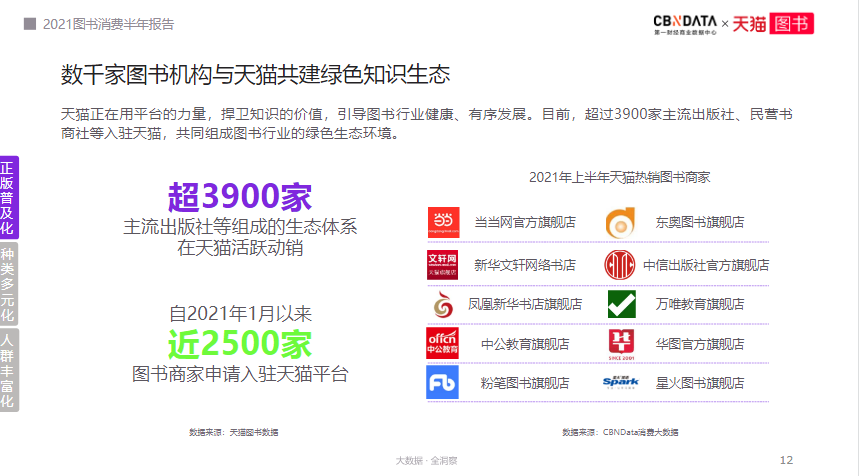Viewport: 859px width, 476px height.
Task: Click the red 华图 logo icon
Action: pyautogui.click(x=621, y=343)
